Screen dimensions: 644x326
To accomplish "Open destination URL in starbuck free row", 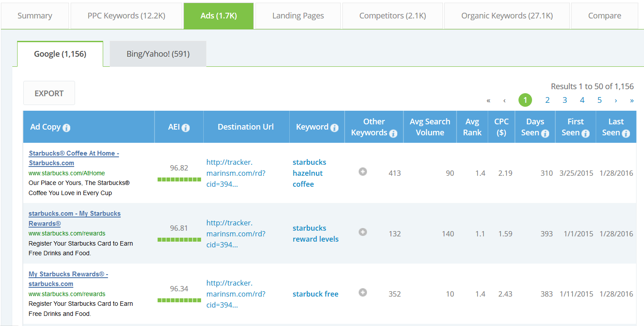I will pyautogui.click(x=236, y=294).
